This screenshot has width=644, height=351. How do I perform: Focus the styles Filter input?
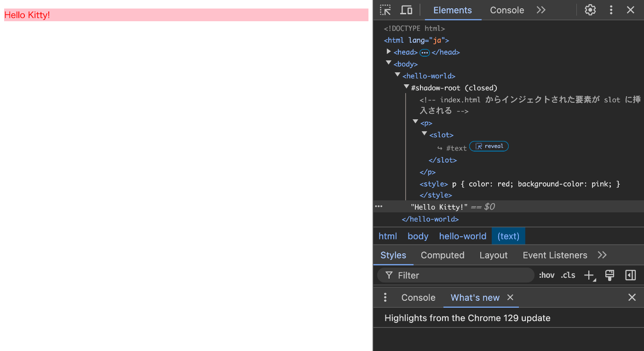pos(455,275)
